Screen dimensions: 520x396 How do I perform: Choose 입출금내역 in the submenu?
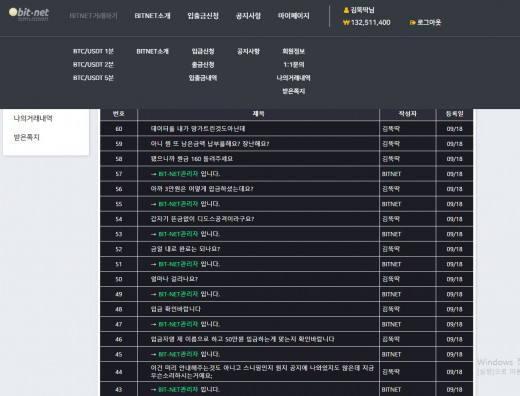point(203,78)
